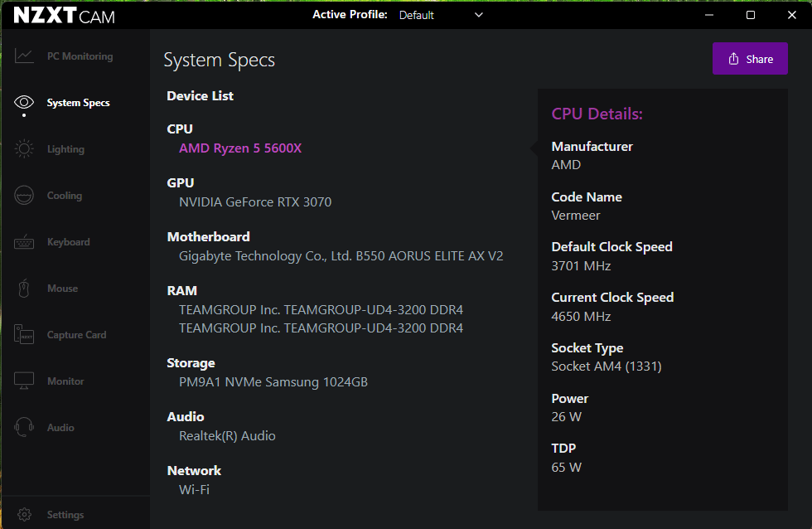This screenshot has height=529, width=812.
Task: Click the NZXT CAM logo
Action: [x=65, y=16]
